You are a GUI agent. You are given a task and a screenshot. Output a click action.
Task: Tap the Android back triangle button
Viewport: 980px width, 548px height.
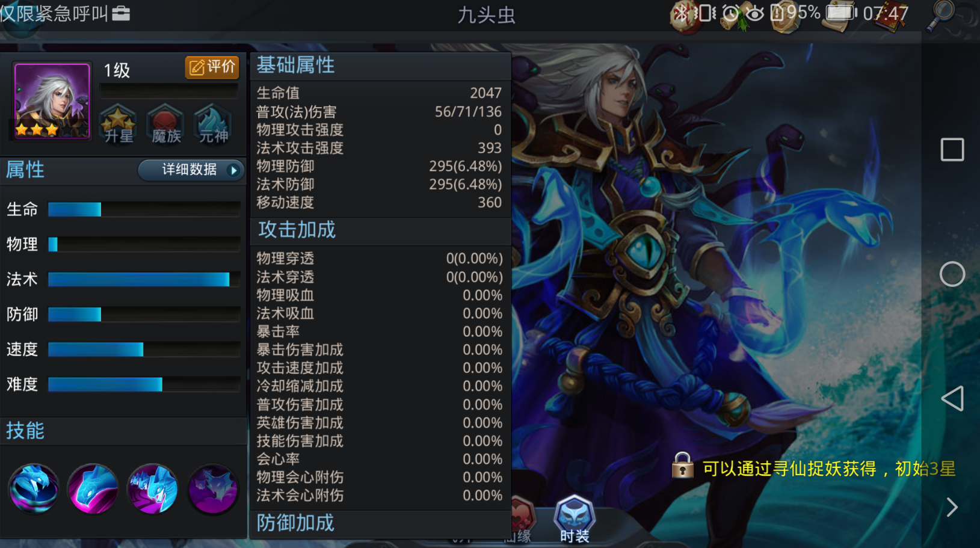click(x=952, y=398)
